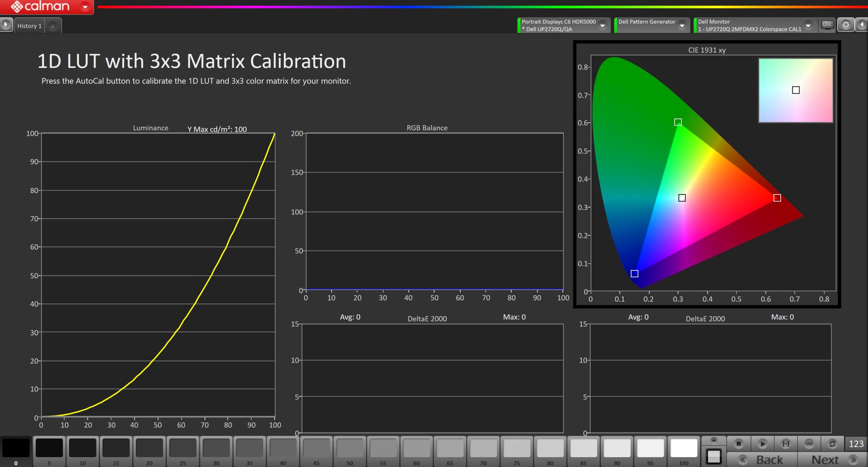Collapse the right panel arrow icon

point(862,25)
